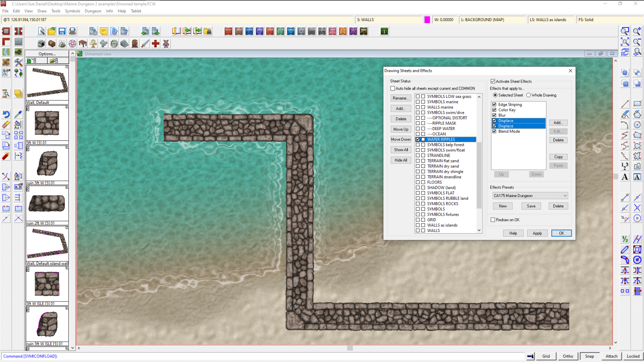Select the Text 'A' tool
Viewport: 644px width, 362px height.
[x=625, y=177]
